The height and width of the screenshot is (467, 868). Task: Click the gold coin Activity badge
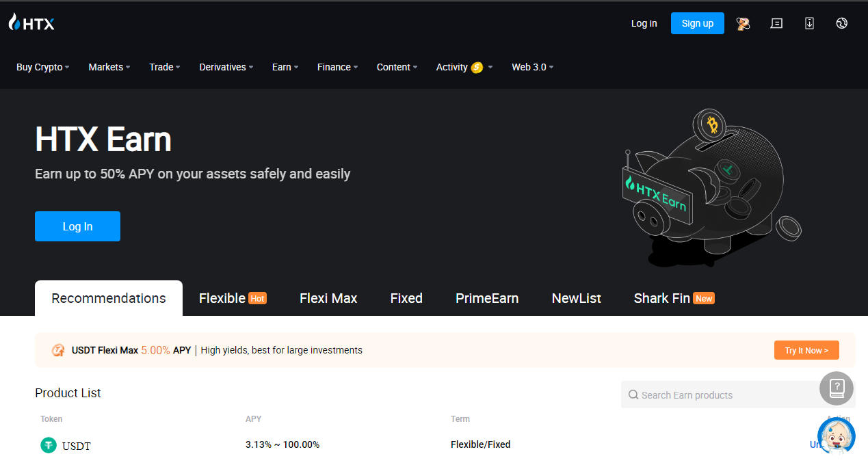pos(477,67)
